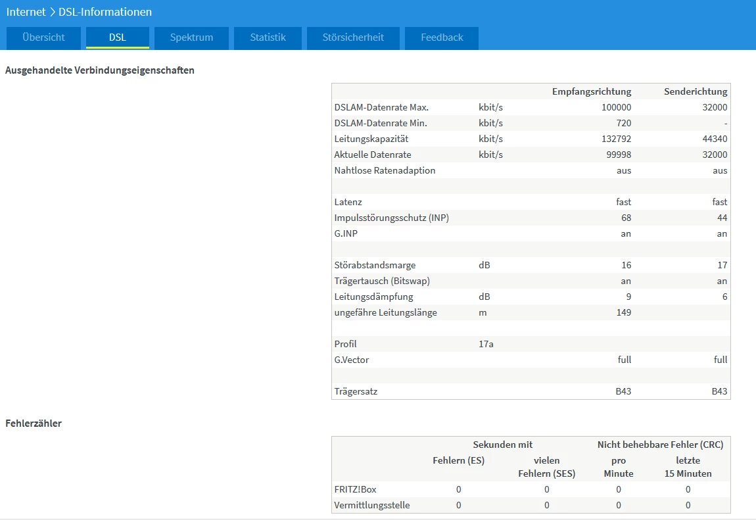This screenshot has height=532, width=756.
Task: Click Internet in the breadcrumb
Action: pos(26,12)
